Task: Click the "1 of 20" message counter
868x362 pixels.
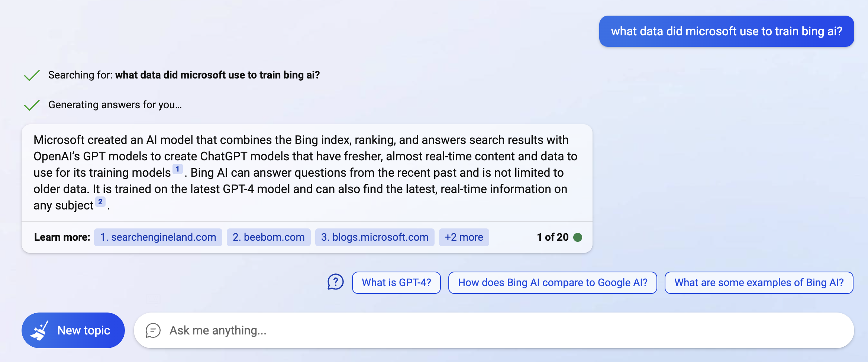Action: (x=553, y=237)
